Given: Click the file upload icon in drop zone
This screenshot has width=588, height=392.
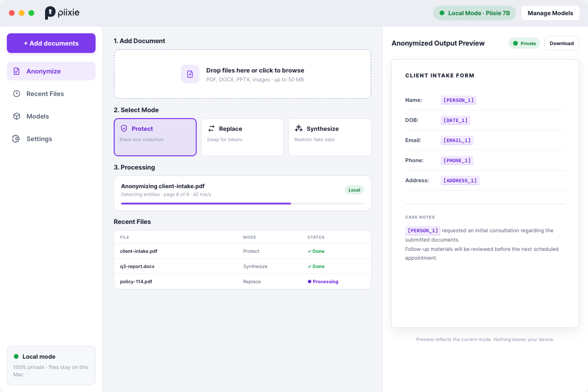Looking at the screenshot, I should pyautogui.click(x=190, y=74).
